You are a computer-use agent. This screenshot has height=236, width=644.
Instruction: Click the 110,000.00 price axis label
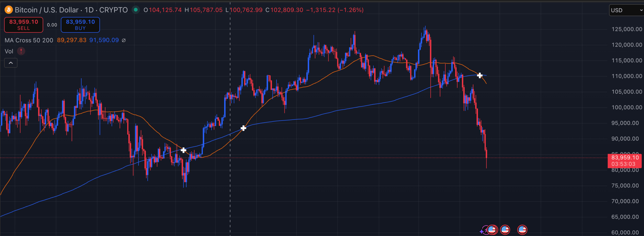click(627, 76)
